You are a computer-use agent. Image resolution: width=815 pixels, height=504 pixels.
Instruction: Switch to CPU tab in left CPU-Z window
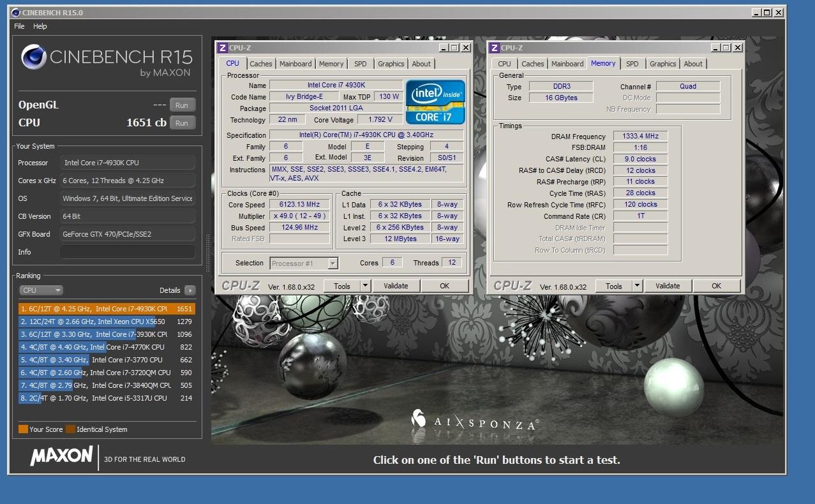tap(232, 63)
